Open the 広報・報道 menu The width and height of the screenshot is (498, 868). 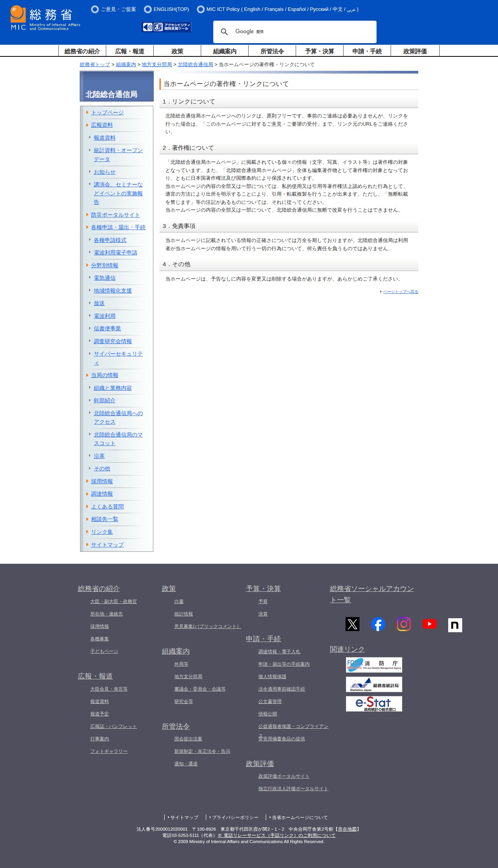[x=130, y=51]
